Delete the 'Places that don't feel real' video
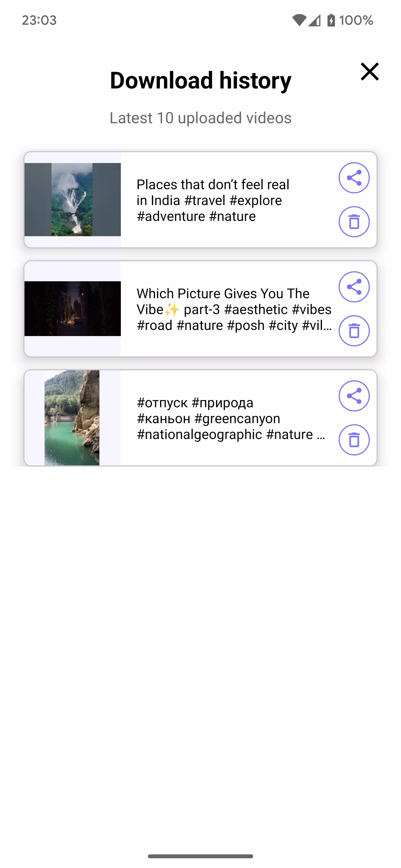Image resolution: width=401 pixels, height=868 pixels. [x=354, y=222]
